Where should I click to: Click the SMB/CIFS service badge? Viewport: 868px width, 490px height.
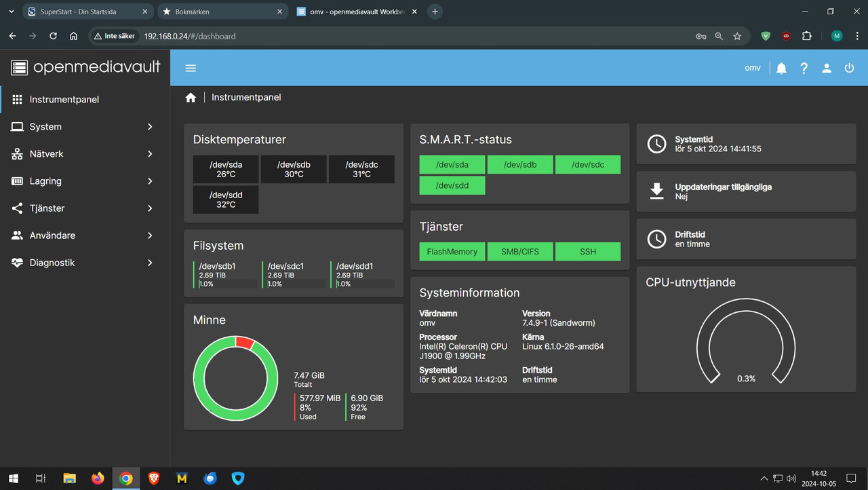(x=520, y=251)
